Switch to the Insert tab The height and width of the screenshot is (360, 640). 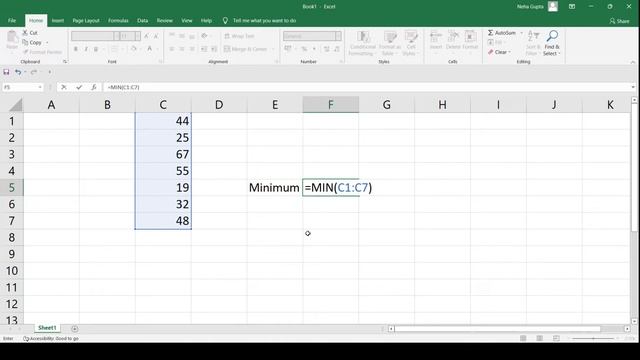(x=58, y=20)
